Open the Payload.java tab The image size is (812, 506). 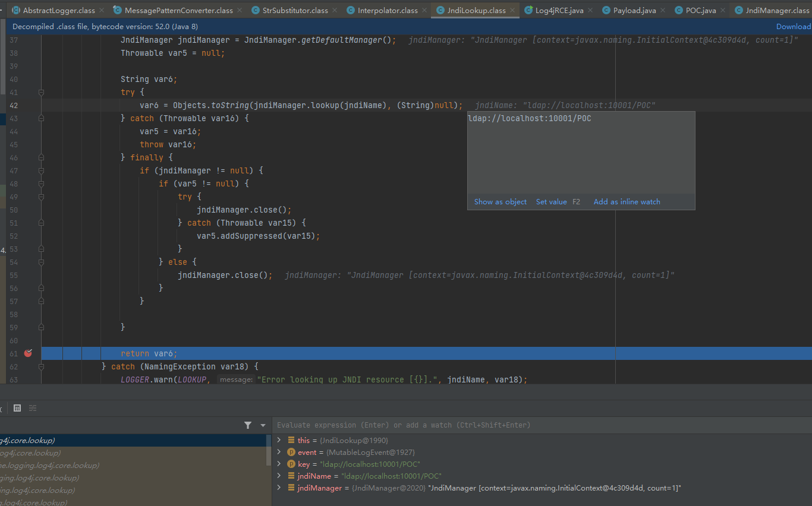[634, 11]
